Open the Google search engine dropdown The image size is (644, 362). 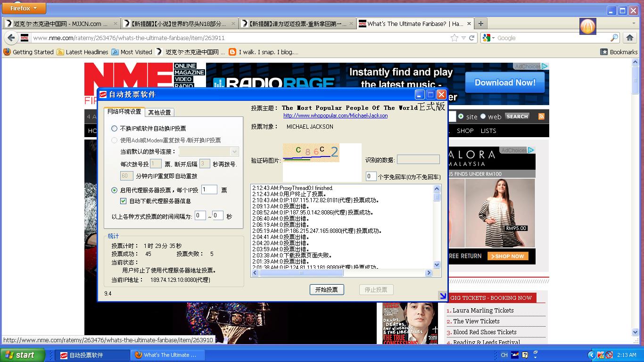coord(488,38)
